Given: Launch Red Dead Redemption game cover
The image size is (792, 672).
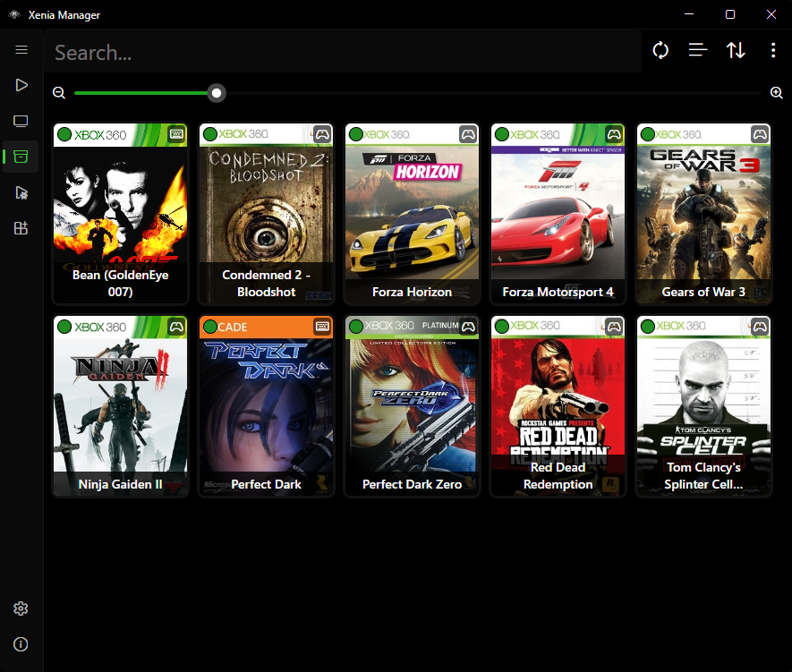Looking at the screenshot, I should click(558, 406).
